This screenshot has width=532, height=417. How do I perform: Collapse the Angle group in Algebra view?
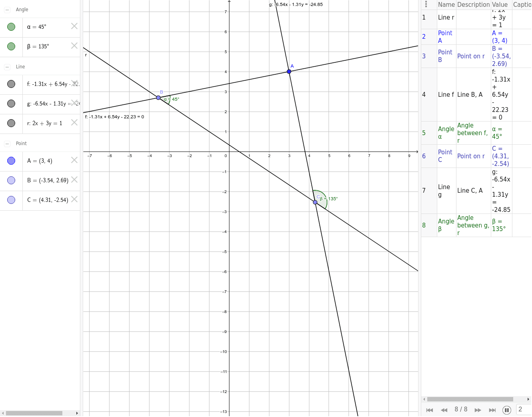point(7,10)
